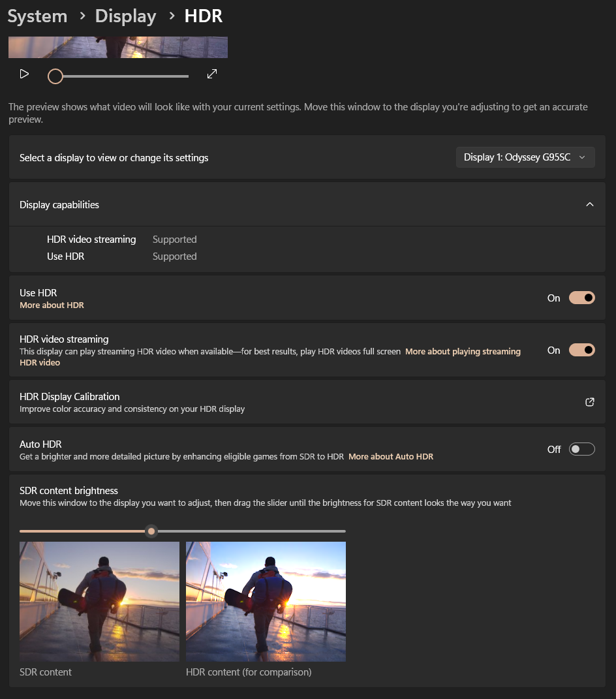Turn off the Use HDR toggle
The width and height of the screenshot is (616, 699).
coord(581,298)
